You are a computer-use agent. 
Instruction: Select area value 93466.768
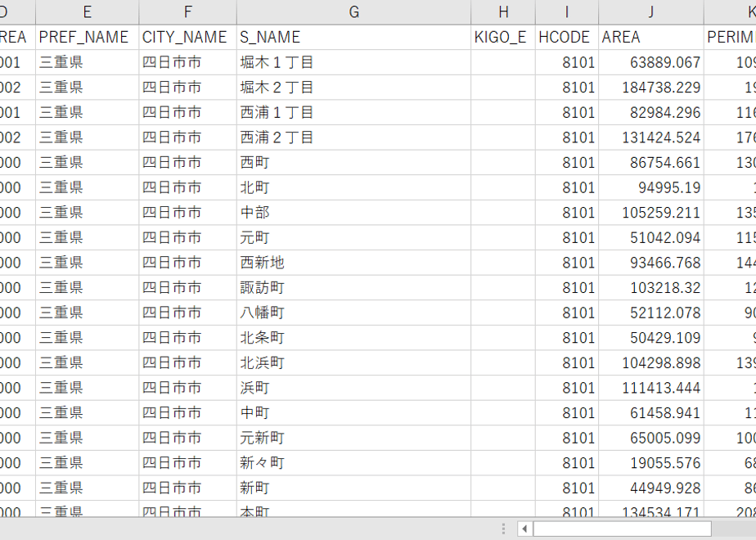click(x=651, y=263)
